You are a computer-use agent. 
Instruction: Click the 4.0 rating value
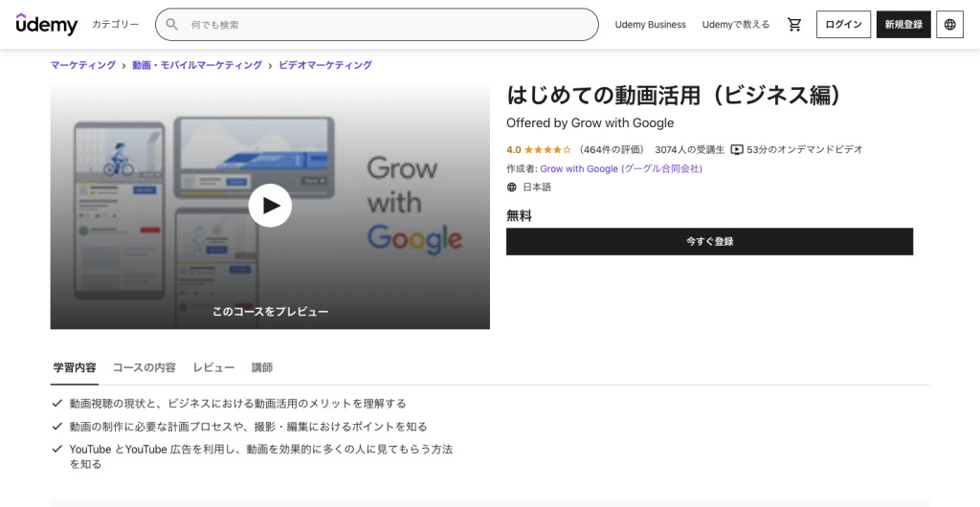pos(514,150)
